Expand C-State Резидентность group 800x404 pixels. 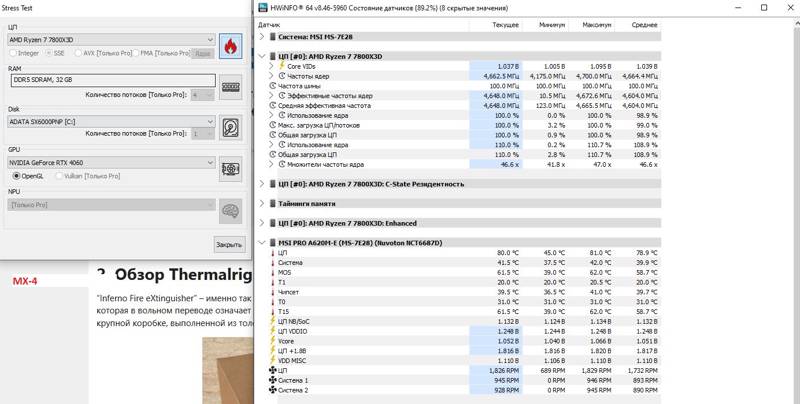tap(262, 184)
